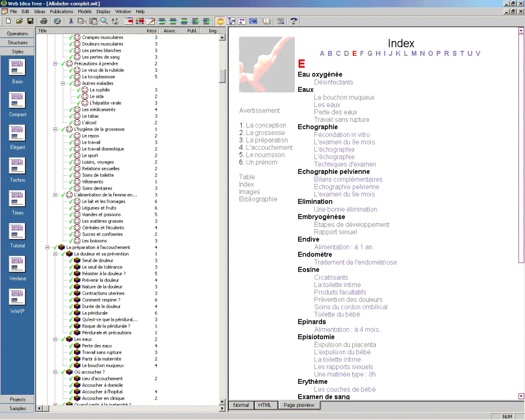The width and height of the screenshot is (525, 420).
Task: Collapse the Autres maladies tree node
Action: point(63,84)
